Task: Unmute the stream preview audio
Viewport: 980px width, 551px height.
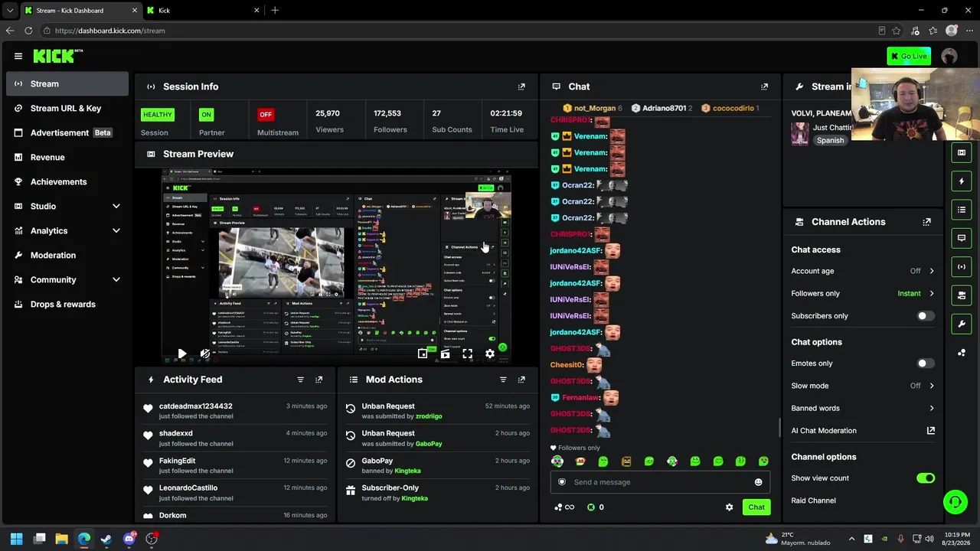Action: coord(204,354)
